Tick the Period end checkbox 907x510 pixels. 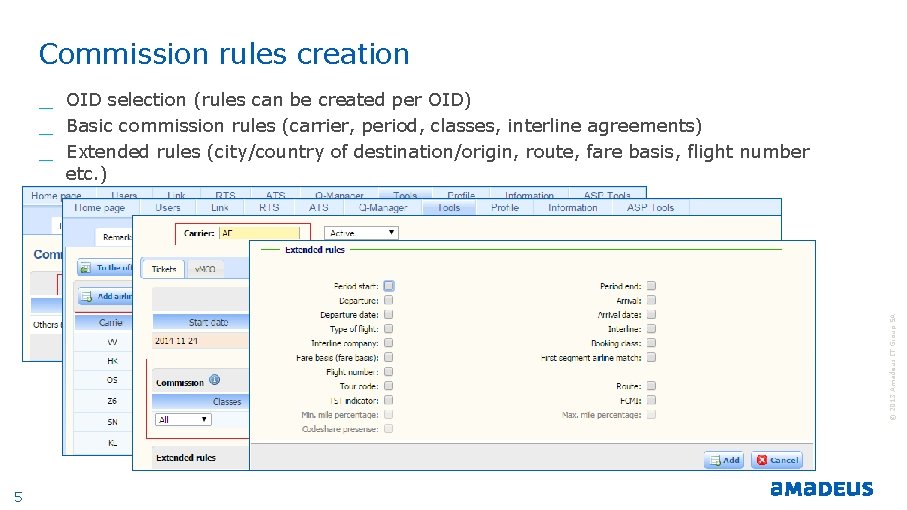click(x=651, y=286)
